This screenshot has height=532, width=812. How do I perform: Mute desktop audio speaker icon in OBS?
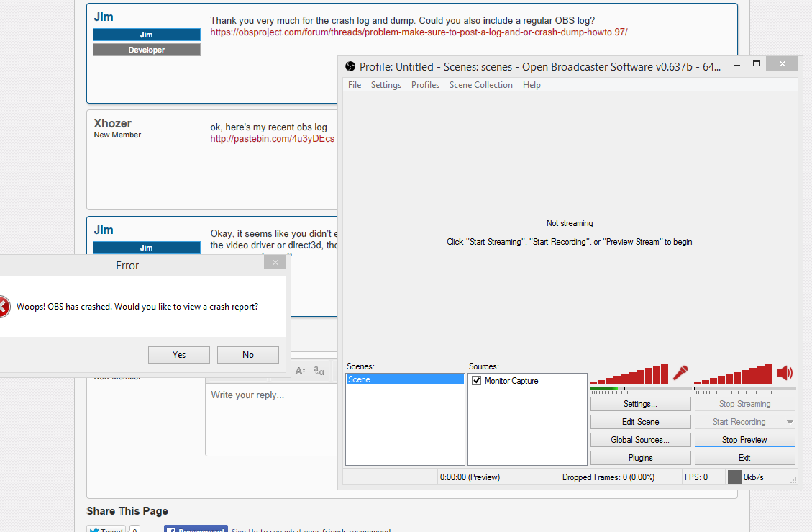[785, 373]
